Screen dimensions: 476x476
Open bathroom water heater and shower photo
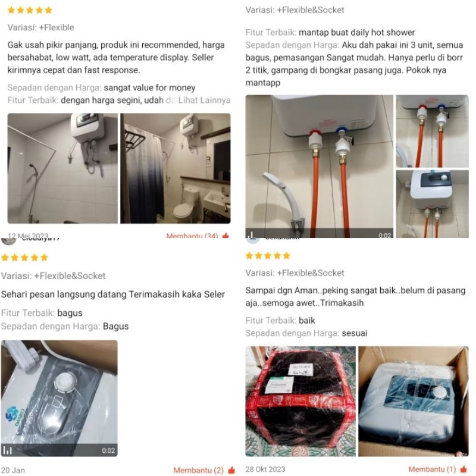[x=62, y=168]
